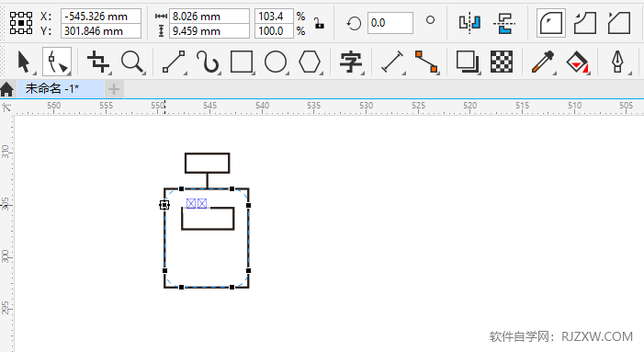Switch to the 未命名 -1 document tab

click(60, 89)
